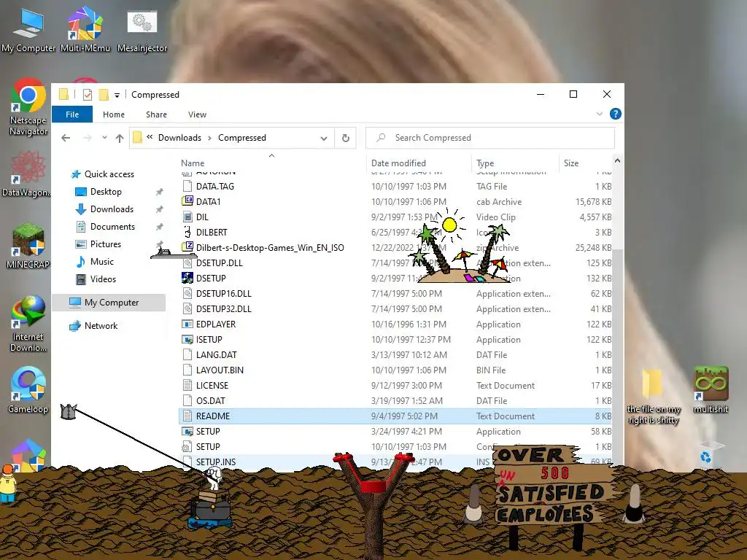Launch the MINECRAP desktop shortcut
This screenshot has width=747, height=560.
pyautogui.click(x=28, y=246)
